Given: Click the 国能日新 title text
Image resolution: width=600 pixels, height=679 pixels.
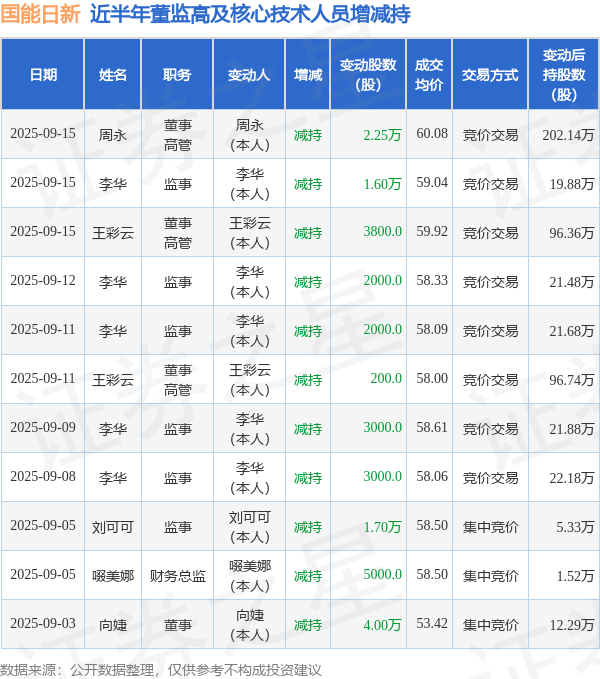Looking at the screenshot, I should (40, 14).
